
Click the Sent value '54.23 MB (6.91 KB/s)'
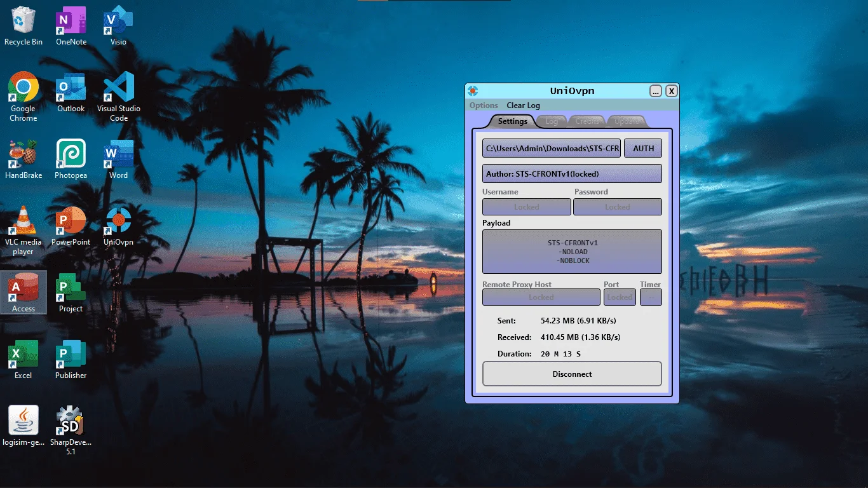click(578, 321)
